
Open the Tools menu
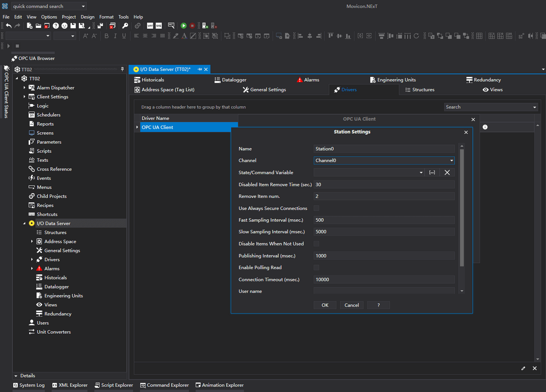pos(123,17)
